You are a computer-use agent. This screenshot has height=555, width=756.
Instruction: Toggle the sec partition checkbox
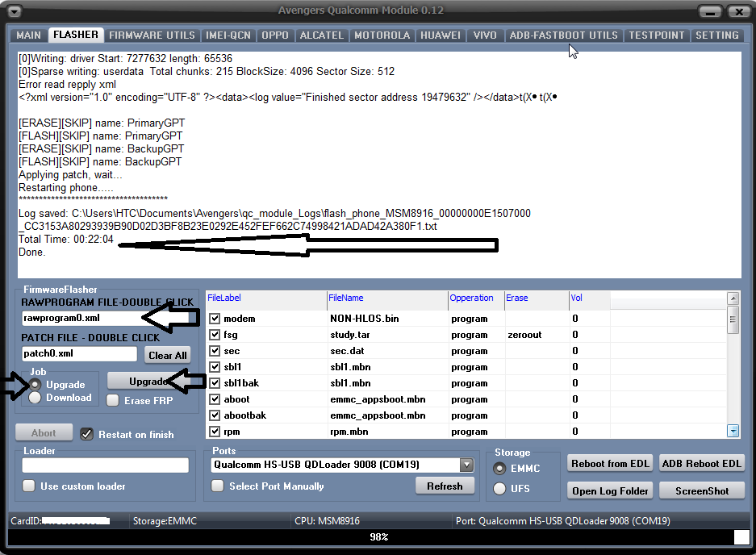(215, 351)
